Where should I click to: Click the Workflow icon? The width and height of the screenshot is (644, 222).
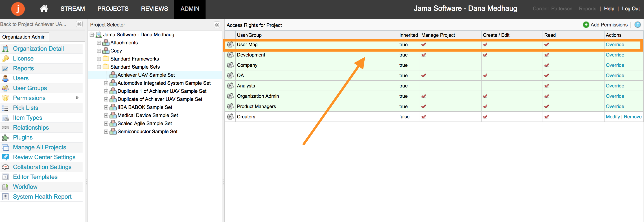[x=5, y=187]
